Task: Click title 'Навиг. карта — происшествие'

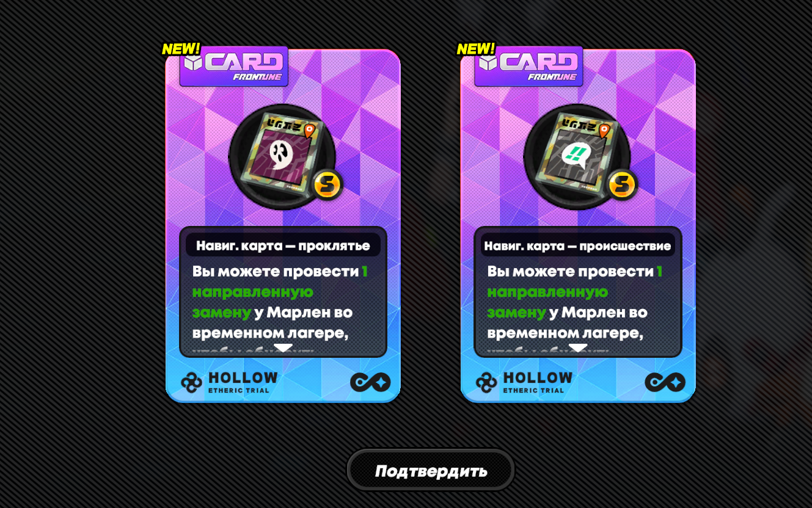Action: pos(578,245)
